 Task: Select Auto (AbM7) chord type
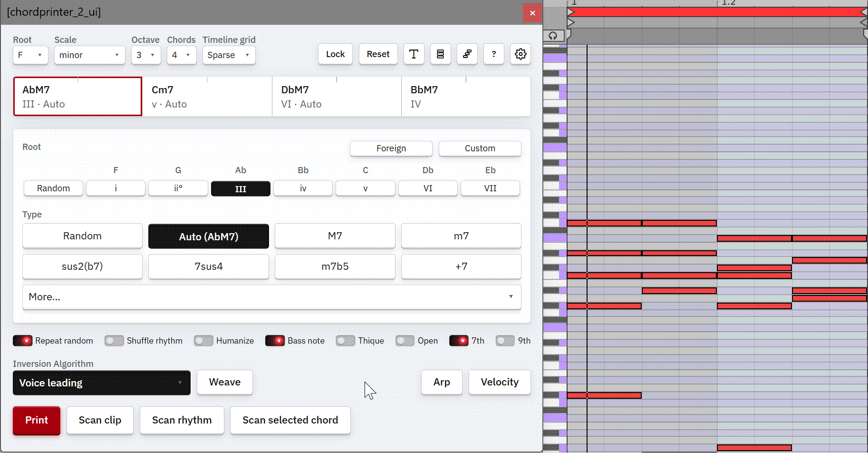coord(209,236)
